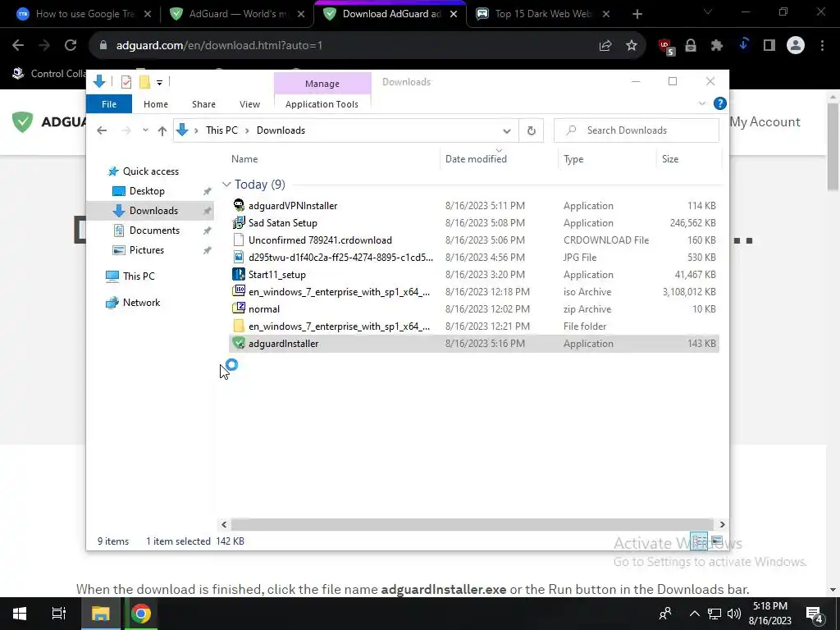The width and height of the screenshot is (840, 630).
Task: Switch to AdGuard — World's tab
Action: click(239, 14)
